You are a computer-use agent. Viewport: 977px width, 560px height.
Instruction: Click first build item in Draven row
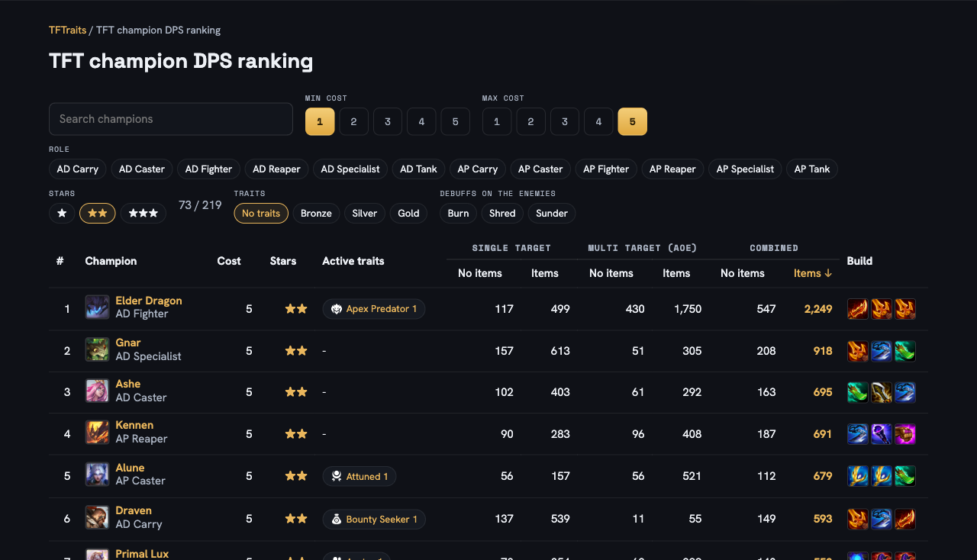(858, 519)
